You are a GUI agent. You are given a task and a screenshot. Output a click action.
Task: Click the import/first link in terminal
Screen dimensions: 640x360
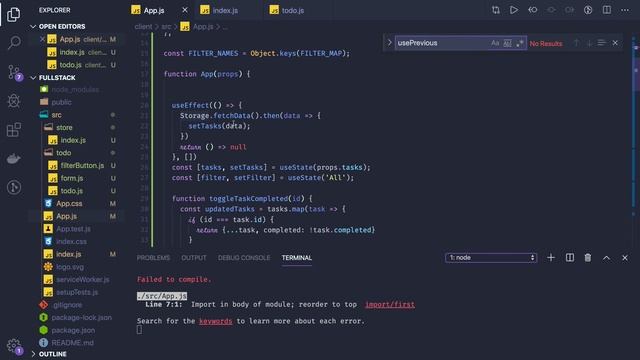pyautogui.click(x=390, y=304)
